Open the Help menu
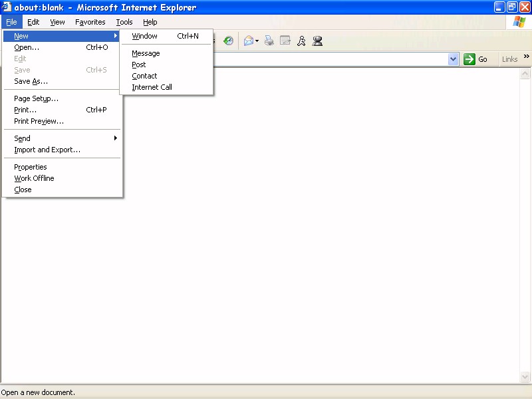The image size is (532, 399). (150, 22)
